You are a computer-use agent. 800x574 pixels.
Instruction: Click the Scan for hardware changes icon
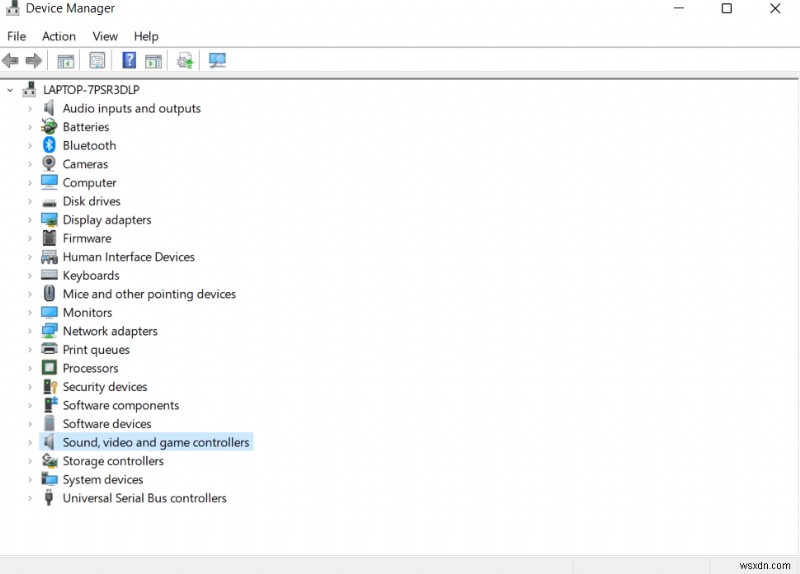point(217,61)
